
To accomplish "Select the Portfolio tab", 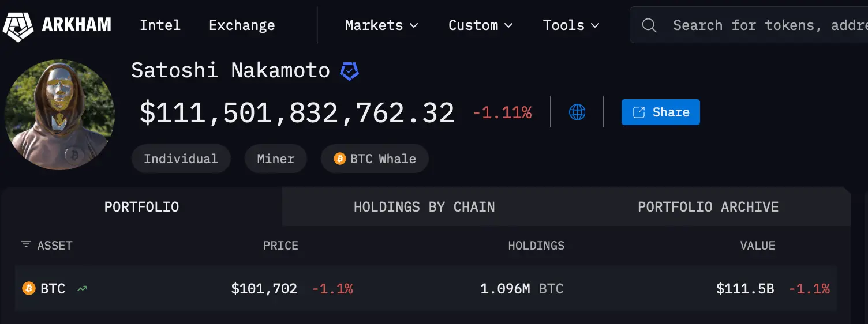I will click(141, 207).
